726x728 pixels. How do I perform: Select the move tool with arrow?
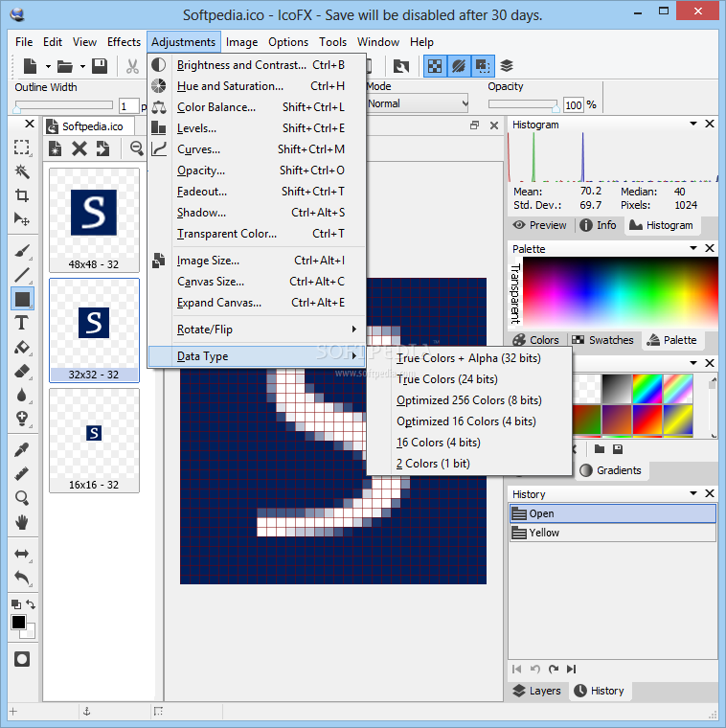(x=22, y=218)
